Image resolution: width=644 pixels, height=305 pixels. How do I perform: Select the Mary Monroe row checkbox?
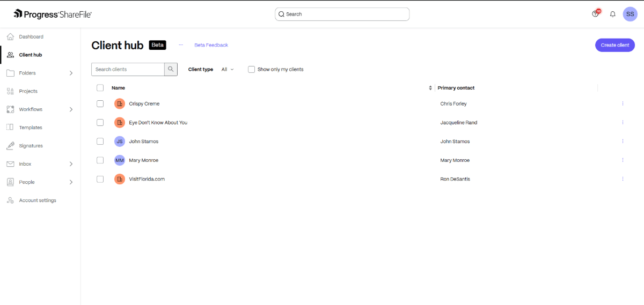pos(100,160)
